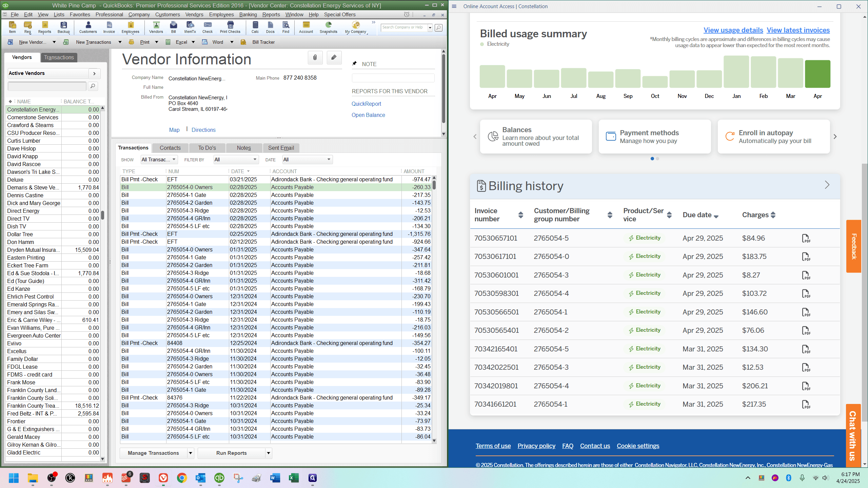The width and height of the screenshot is (868, 488).
Task: Click the View latest invoices link
Action: pyautogui.click(x=798, y=30)
